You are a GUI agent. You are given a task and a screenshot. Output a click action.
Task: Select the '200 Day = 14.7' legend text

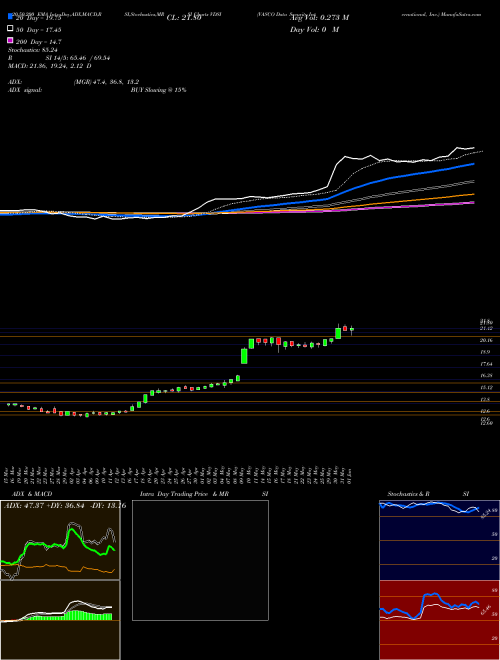[38, 42]
